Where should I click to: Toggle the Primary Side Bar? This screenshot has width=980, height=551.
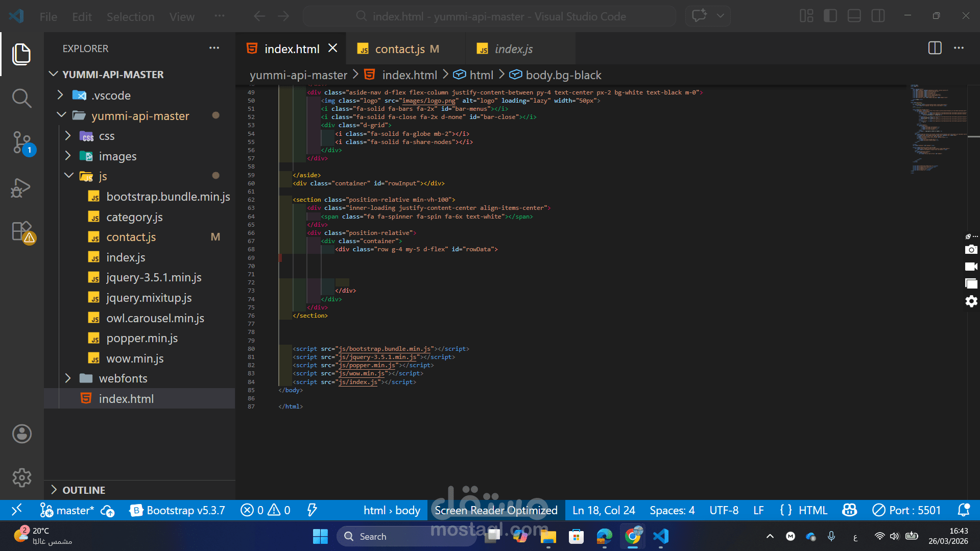pos(830,16)
